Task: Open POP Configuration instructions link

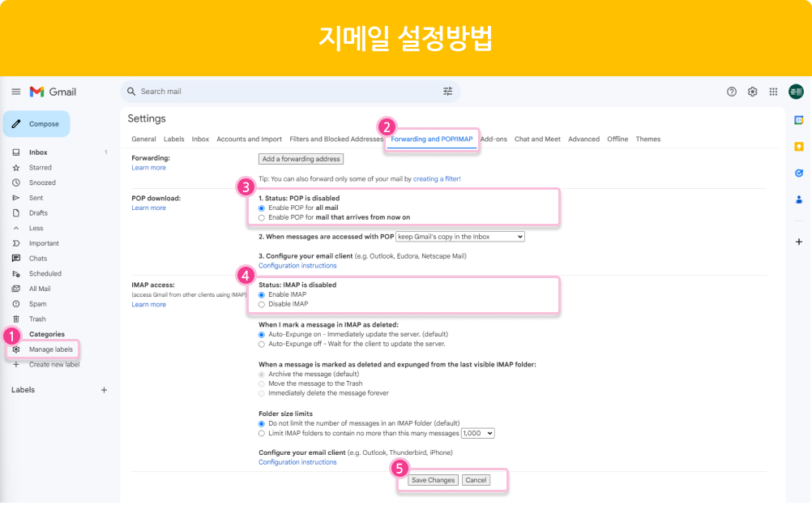Action: click(297, 265)
